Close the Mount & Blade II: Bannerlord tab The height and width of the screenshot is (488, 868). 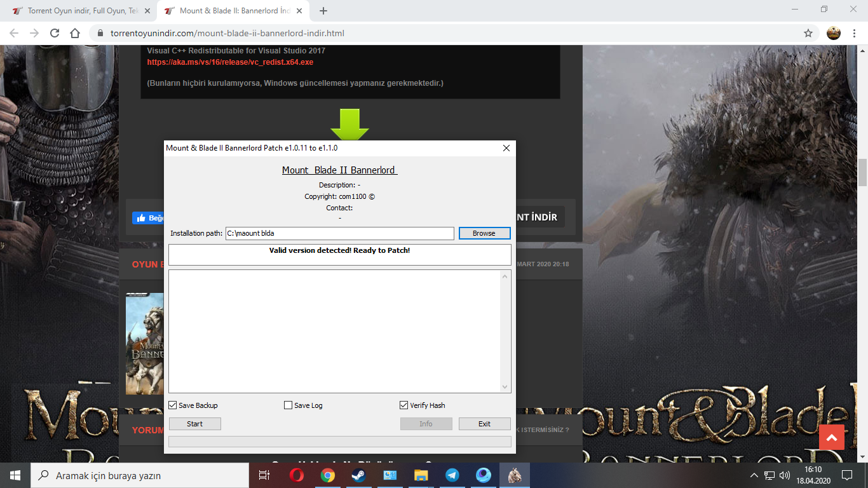click(299, 11)
